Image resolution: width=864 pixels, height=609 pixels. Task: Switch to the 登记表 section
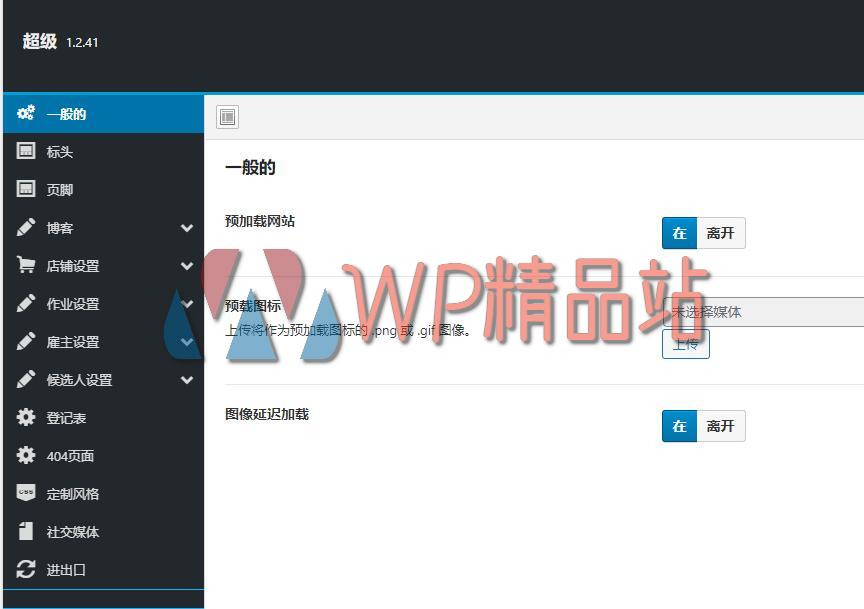click(x=67, y=417)
